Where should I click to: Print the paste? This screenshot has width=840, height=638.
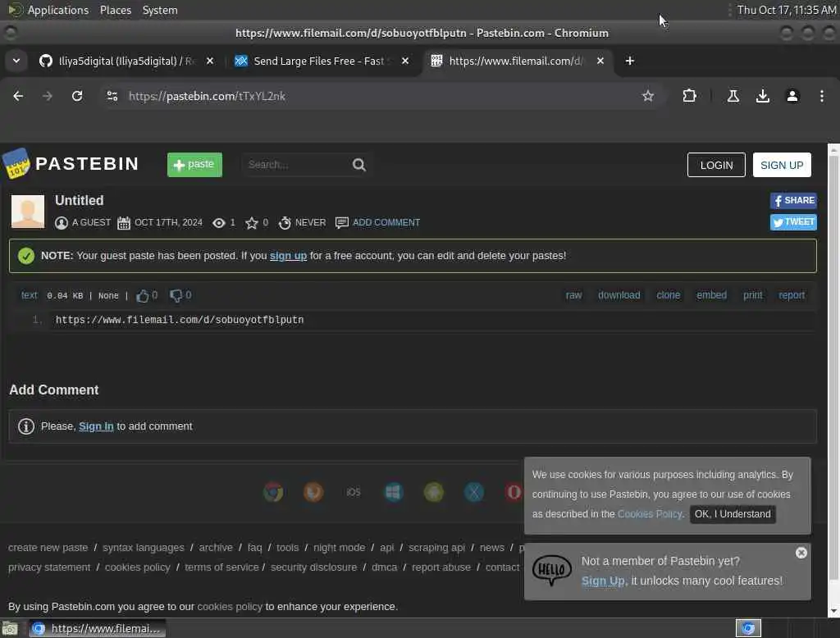click(x=752, y=295)
